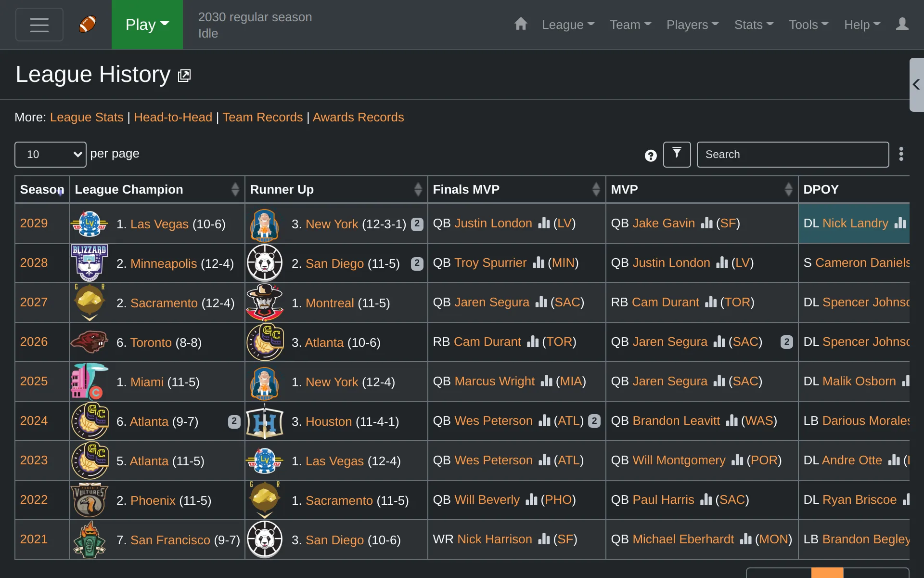Image resolution: width=924 pixels, height=578 pixels.
Task: Open the Team dropdown menu
Action: point(629,25)
